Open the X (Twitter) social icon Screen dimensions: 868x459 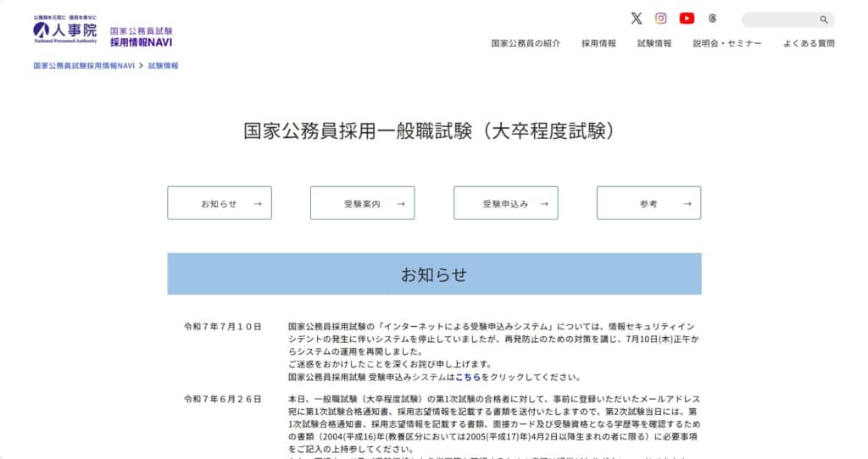tap(637, 19)
